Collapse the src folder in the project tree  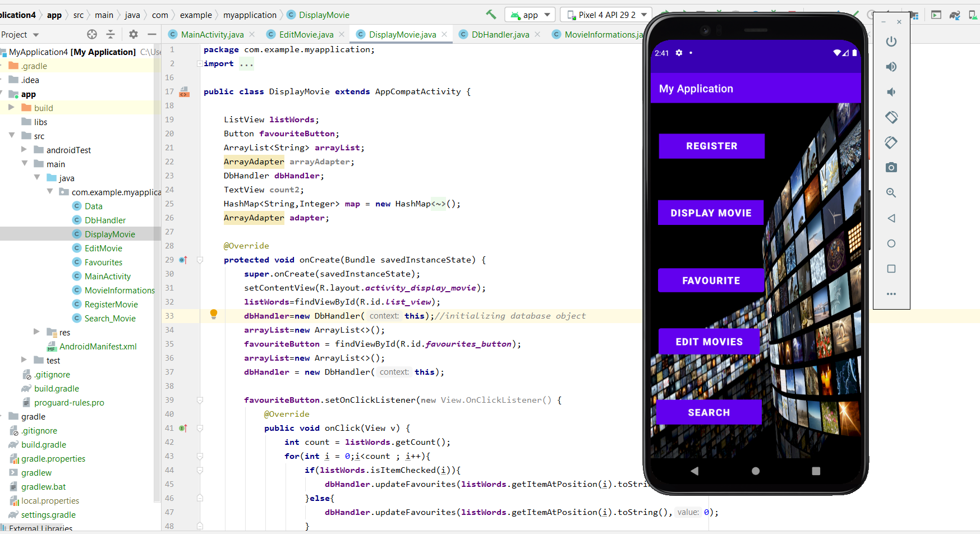pyautogui.click(x=12, y=135)
